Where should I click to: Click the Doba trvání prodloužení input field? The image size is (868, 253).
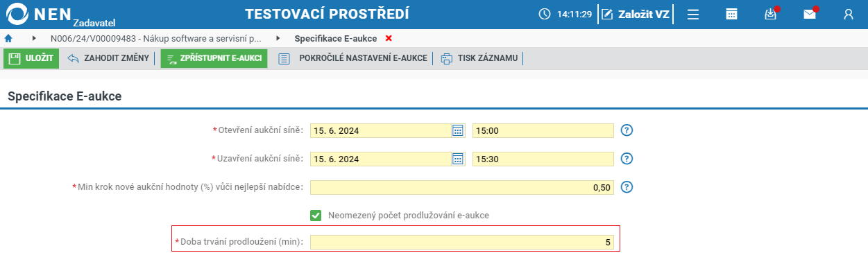tap(462, 242)
